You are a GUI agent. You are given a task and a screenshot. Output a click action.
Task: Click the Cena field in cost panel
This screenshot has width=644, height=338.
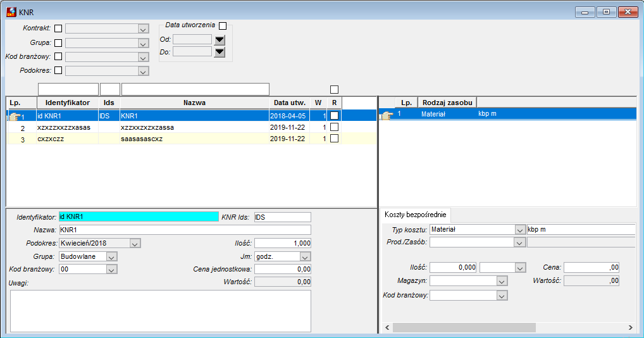coord(591,267)
